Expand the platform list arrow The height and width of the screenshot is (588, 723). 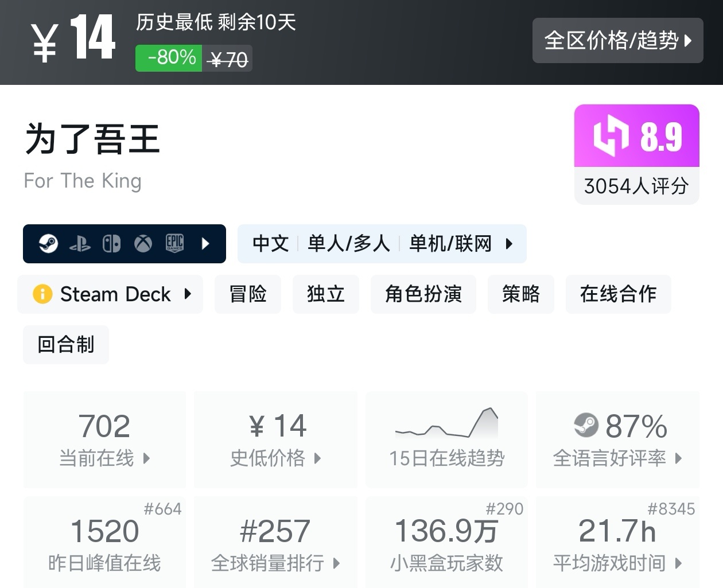(x=206, y=244)
